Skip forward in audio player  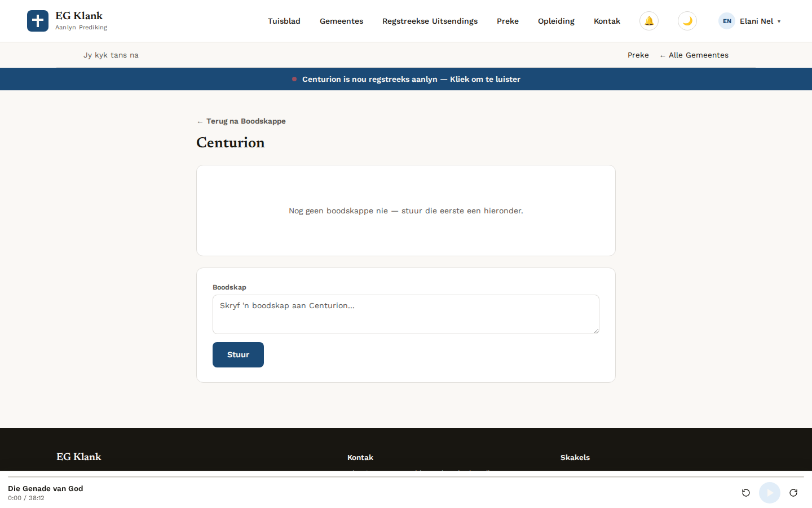[x=793, y=493]
